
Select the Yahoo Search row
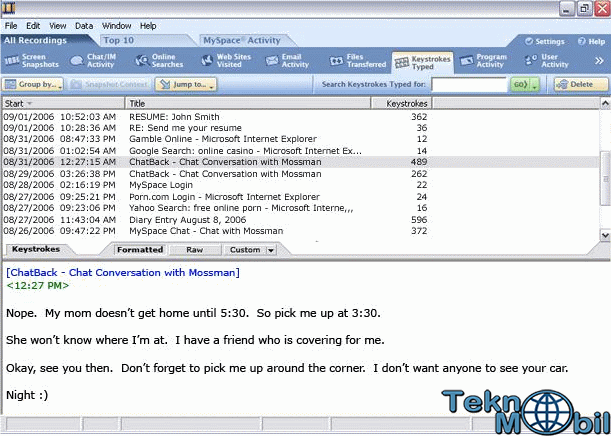coord(300,208)
